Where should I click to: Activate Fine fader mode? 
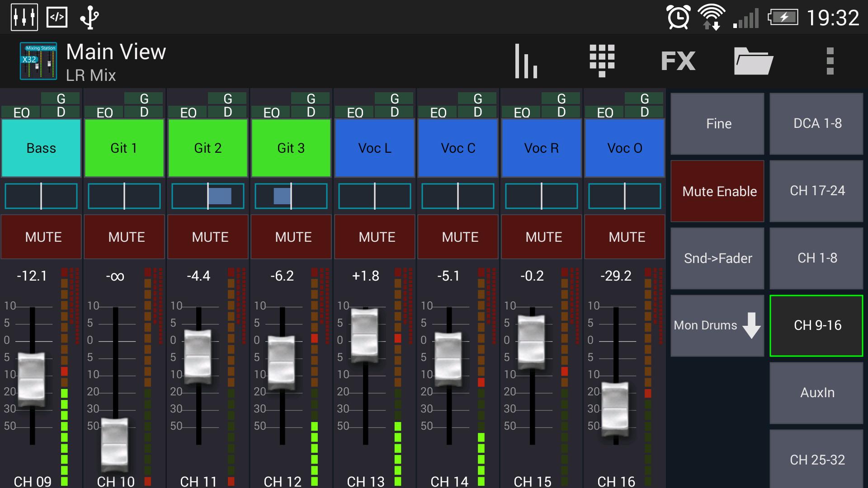[717, 124]
